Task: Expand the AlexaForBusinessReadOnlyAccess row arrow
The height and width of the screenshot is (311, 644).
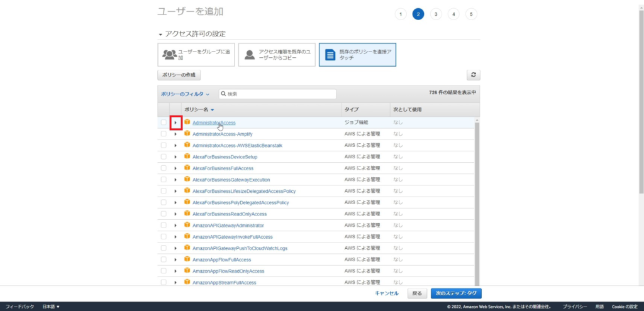Action: tap(175, 214)
